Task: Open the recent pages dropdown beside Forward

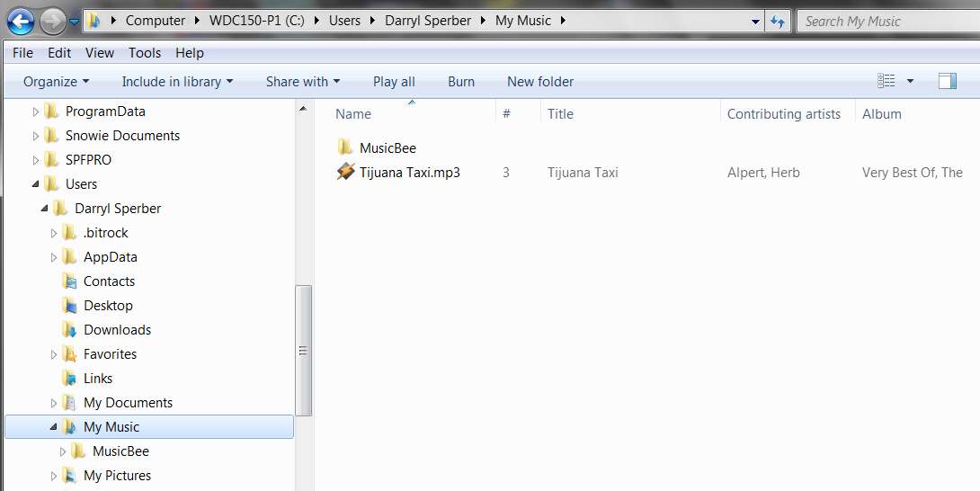Action: tap(74, 22)
